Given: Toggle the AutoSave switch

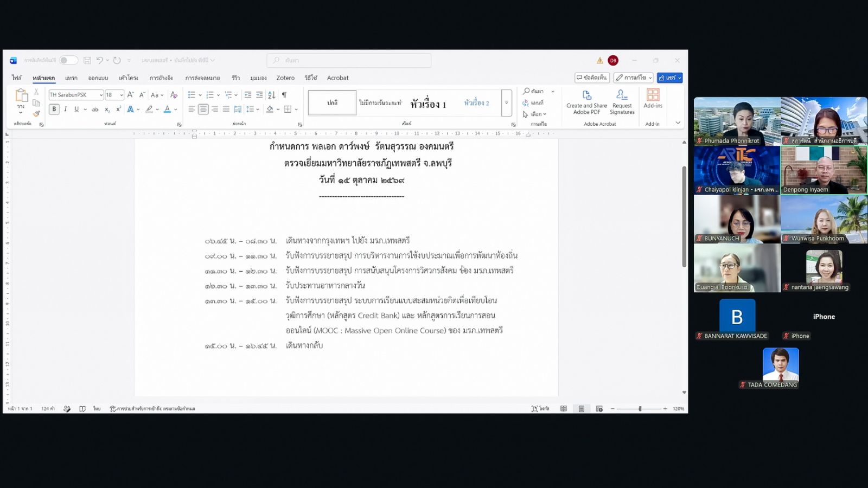Looking at the screenshot, I should coord(68,60).
